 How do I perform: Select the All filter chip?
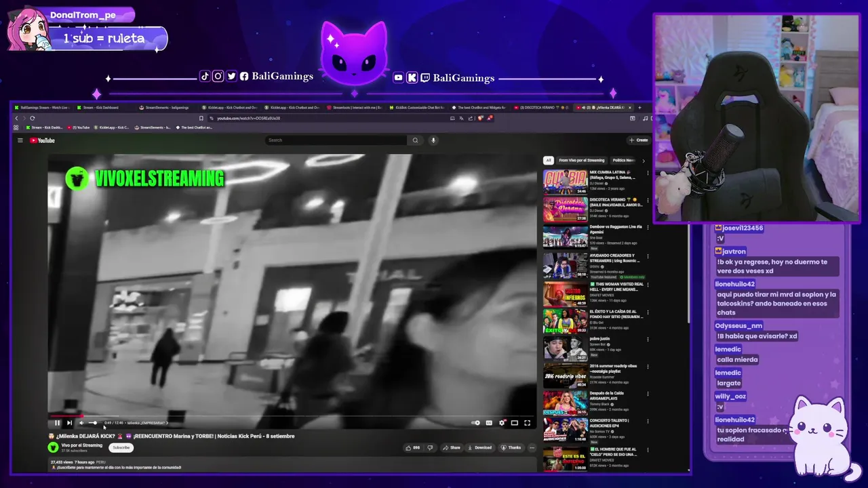tap(549, 161)
